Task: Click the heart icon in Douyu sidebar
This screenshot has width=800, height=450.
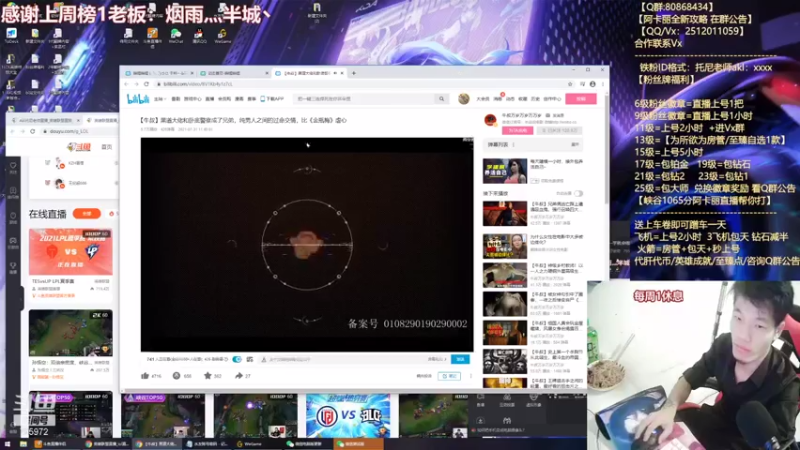Action: tap(13, 165)
